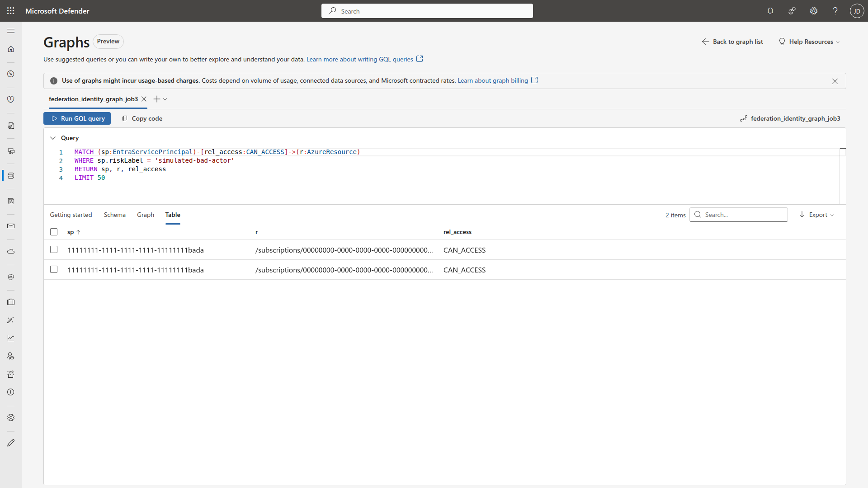The width and height of the screenshot is (868, 488).
Task: Expand the Help Resources dropdown
Action: 809,42
